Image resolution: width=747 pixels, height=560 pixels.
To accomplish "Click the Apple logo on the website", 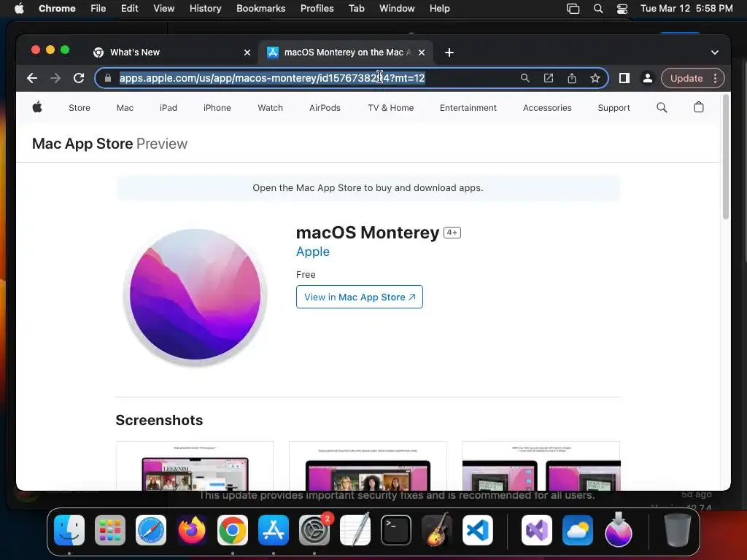I will [37, 108].
